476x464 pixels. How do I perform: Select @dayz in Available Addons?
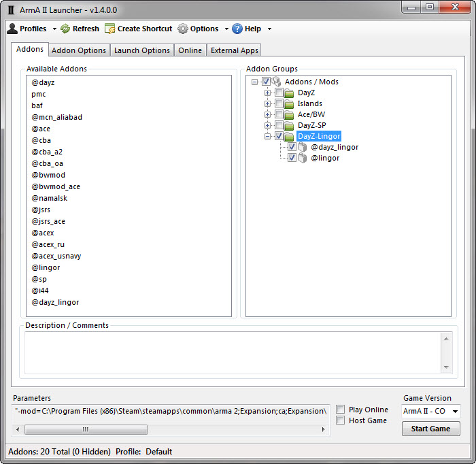point(43,82)
